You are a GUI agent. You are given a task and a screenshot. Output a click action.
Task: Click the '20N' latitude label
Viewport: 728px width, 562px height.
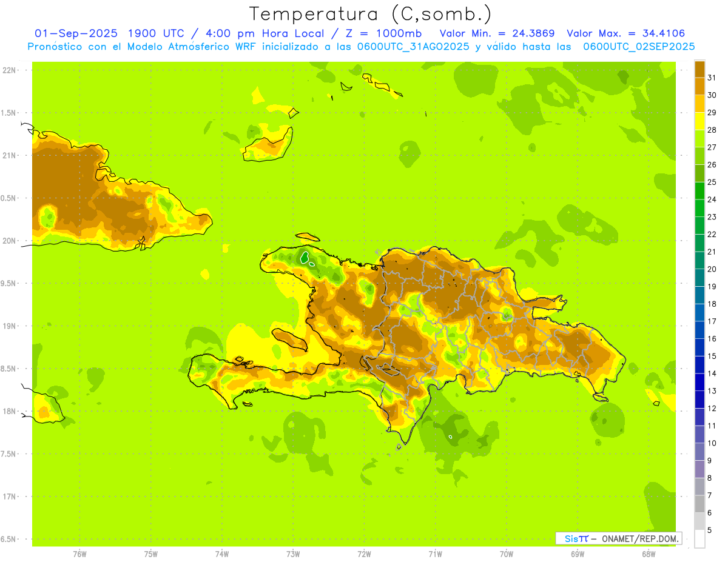coord(9,241)
